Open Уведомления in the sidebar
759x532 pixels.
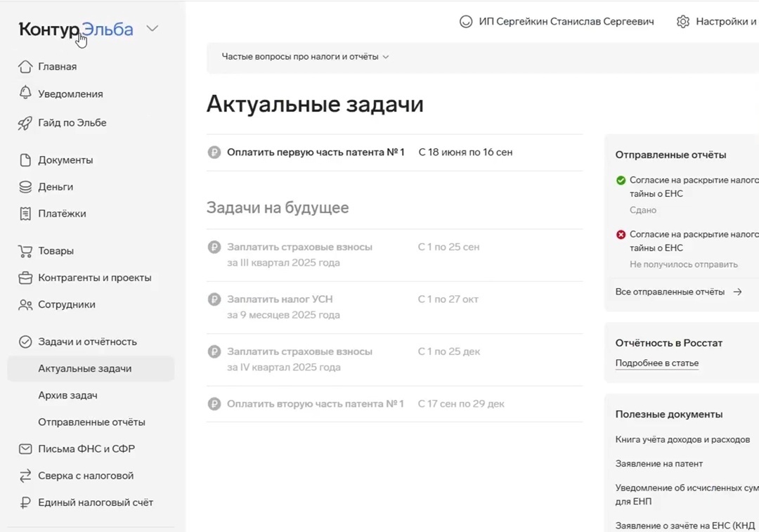(x=71, y=94)
